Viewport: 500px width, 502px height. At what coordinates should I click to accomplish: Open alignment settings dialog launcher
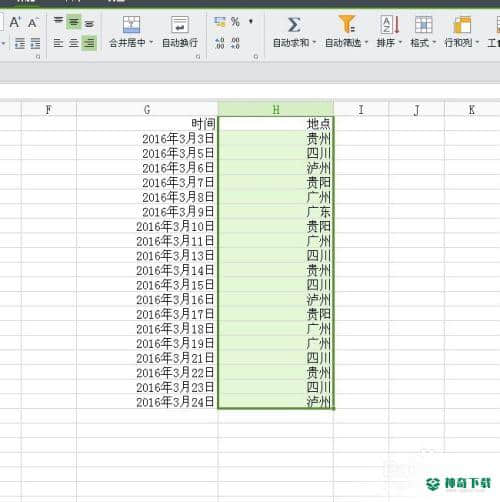(198, 57)
